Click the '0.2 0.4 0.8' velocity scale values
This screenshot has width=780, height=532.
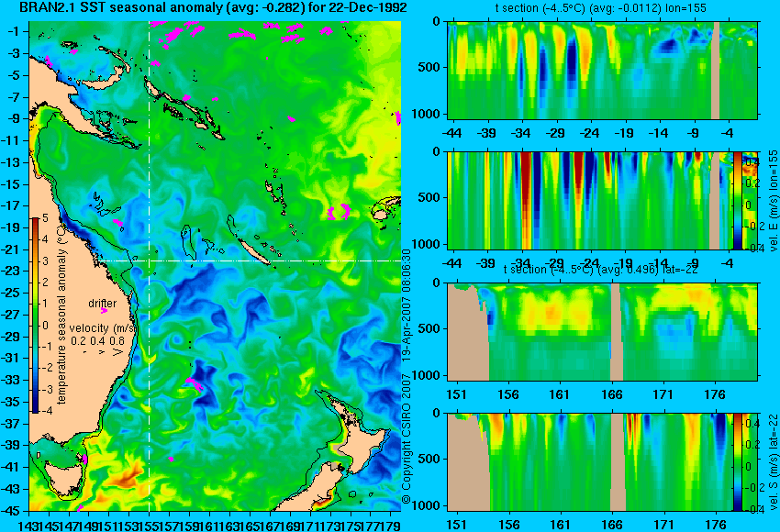click(x=97, y=341)
